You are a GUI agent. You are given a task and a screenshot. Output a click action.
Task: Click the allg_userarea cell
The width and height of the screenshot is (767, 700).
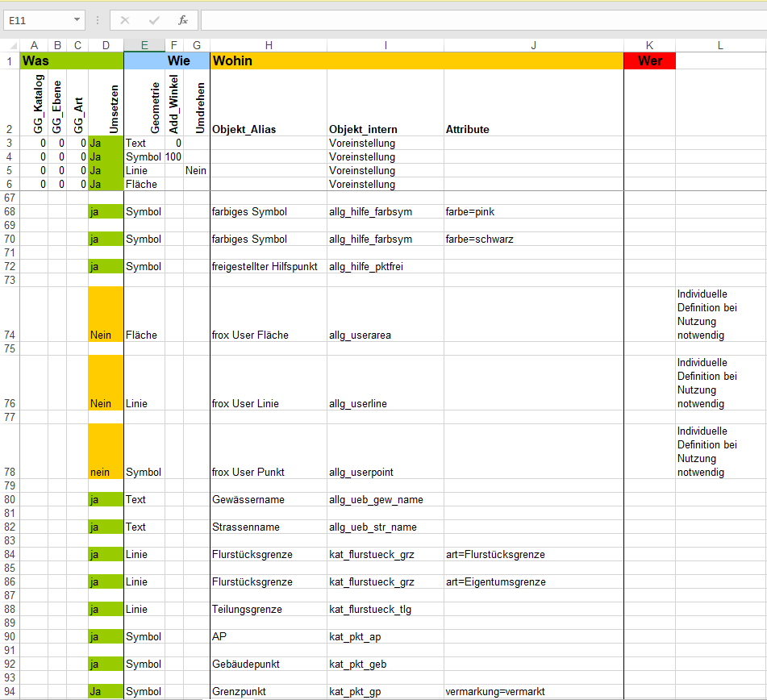[386, 335]
